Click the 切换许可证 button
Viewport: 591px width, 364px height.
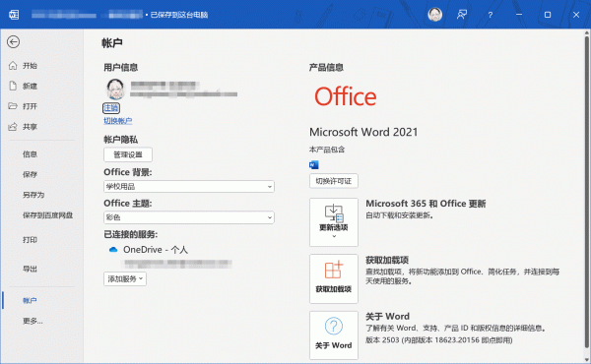coord(334,181)
